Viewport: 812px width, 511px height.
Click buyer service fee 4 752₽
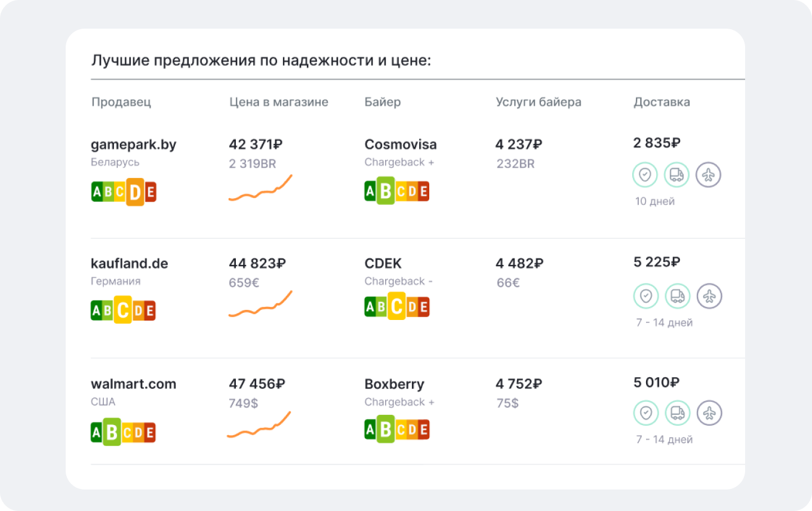[519, 384]
